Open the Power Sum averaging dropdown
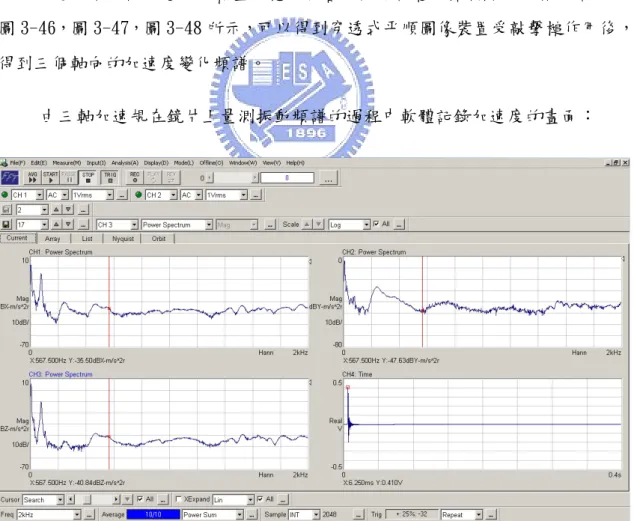This screenshot has width=634, height=521. pos(240,515)
